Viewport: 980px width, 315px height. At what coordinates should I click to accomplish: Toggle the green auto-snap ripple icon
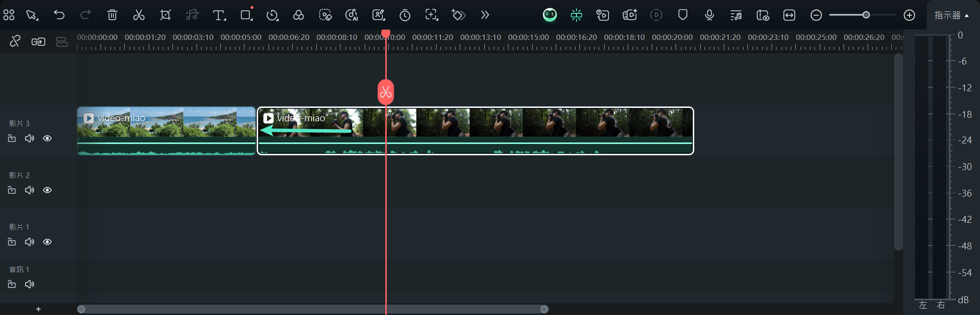click(x=576, y=15)
